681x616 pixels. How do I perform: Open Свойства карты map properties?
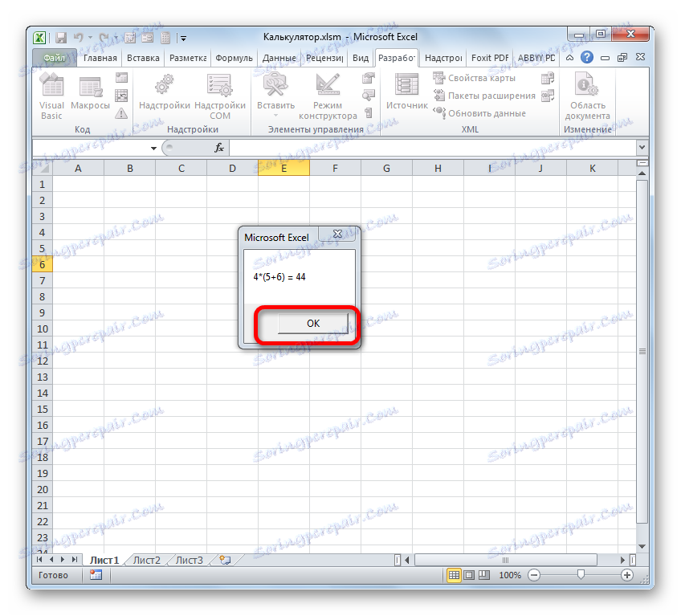(475, 78)
